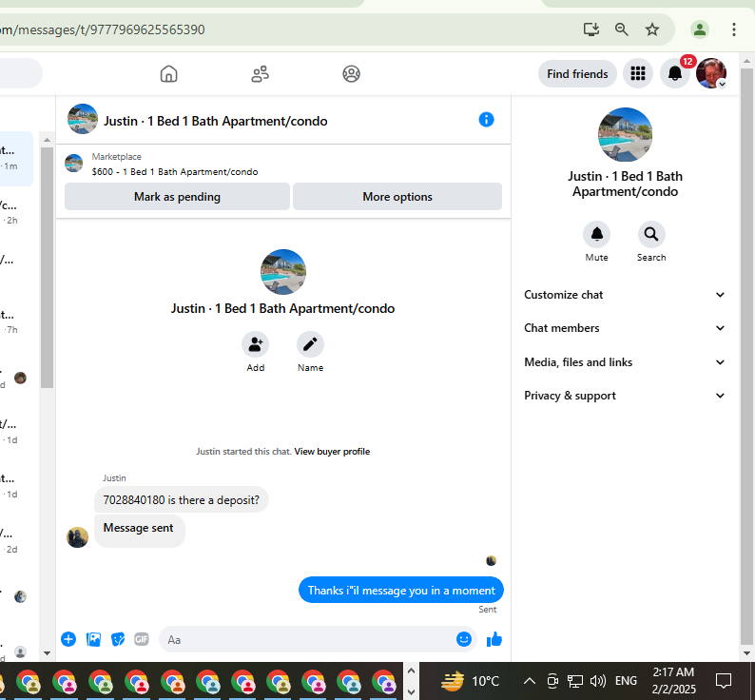Viewport: 755px width, 700px height.
Task: Open notifications bell with 12 badge
Action: coord(674,74)
